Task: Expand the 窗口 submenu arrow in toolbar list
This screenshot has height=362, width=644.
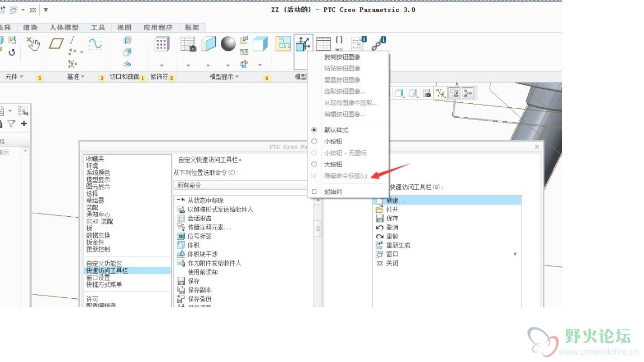Action: (515, 254)
